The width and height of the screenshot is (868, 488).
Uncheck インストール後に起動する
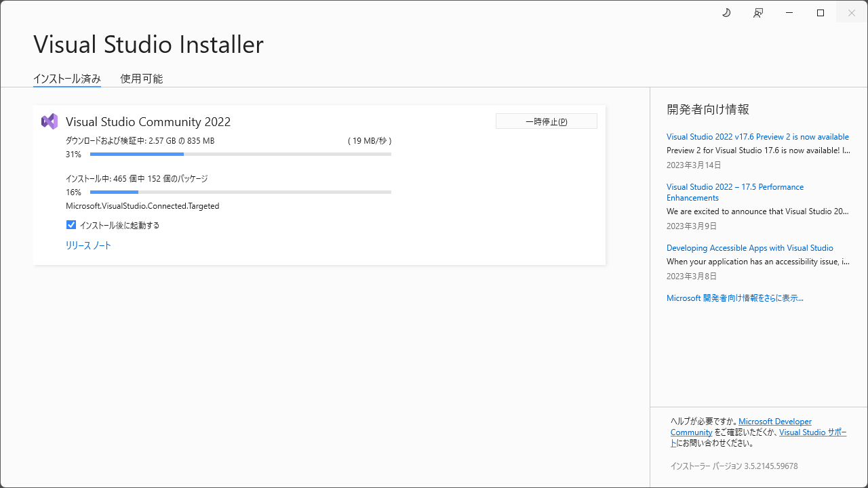click(x=71, y=224)
